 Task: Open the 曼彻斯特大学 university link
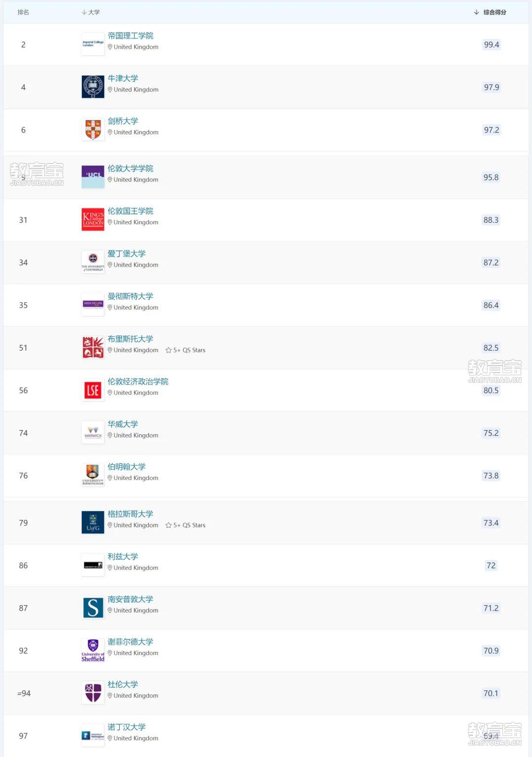tap(131, 296)
